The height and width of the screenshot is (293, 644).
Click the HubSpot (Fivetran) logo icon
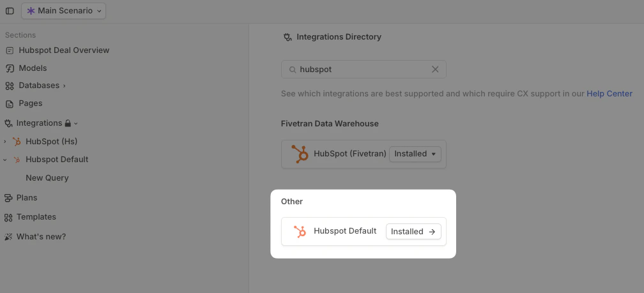(x=300, y=154)
